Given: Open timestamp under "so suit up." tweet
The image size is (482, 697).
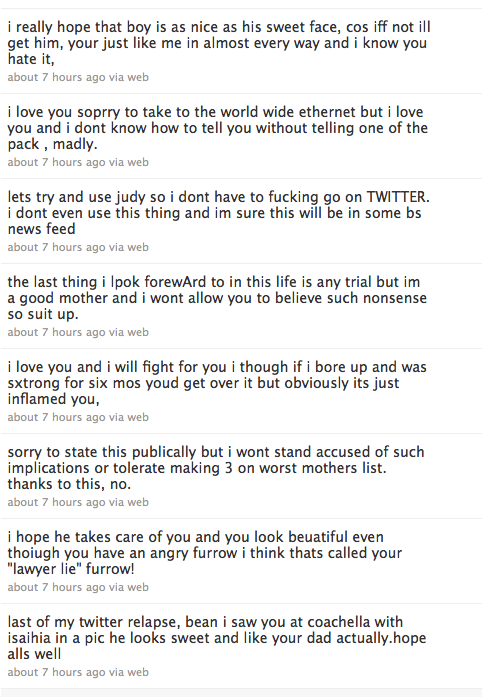Looking at the screenshot, I should pyautogui.click(x=56, y=332).
